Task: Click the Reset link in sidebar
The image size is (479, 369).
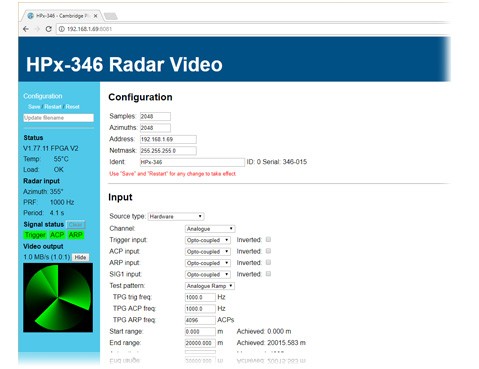Action: coord(72,107)
